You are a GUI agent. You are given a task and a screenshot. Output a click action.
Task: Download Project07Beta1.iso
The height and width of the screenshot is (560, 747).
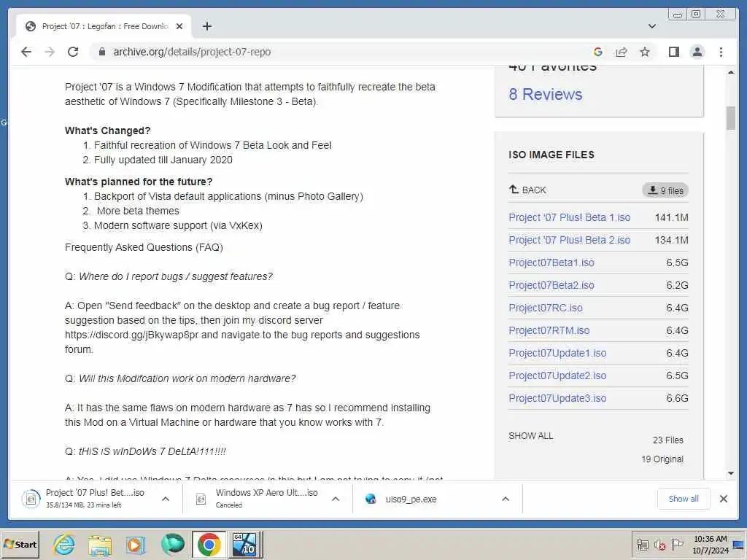(x=551, y=262)
